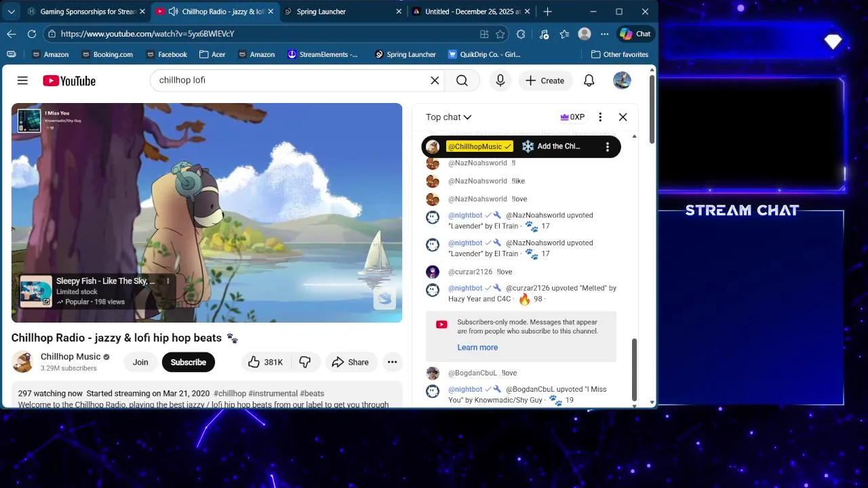Viewport: 868px width, 488px height.
Task: Start voice search with the microphone
Action: coord(500,81)
